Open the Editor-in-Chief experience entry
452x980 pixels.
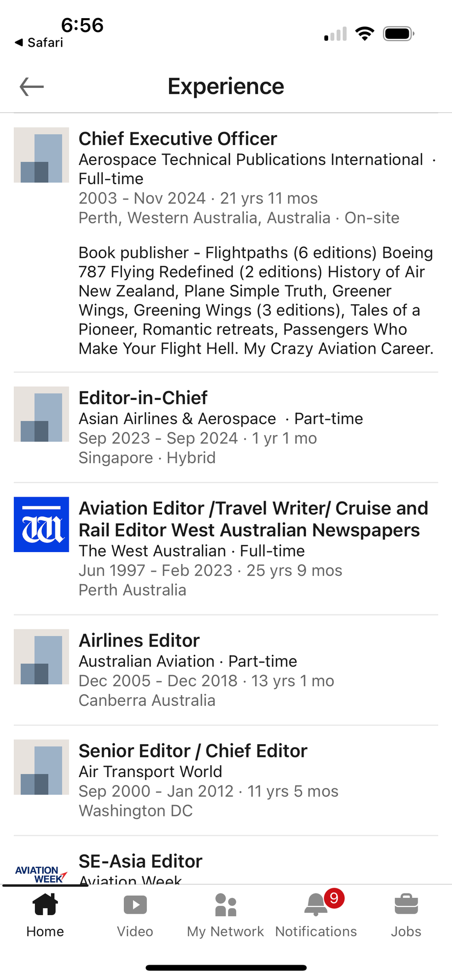click(x=143, y=398)
